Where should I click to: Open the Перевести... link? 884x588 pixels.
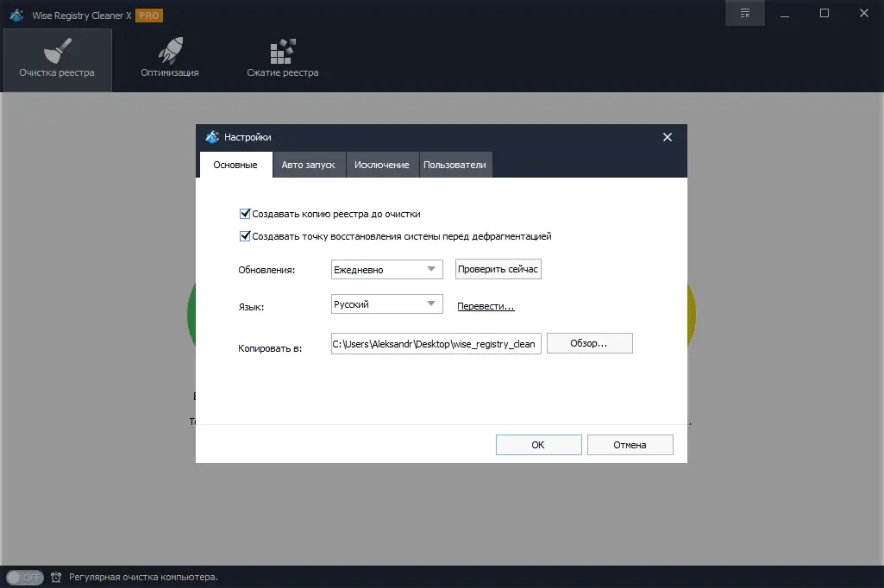(x=486, y=306)
